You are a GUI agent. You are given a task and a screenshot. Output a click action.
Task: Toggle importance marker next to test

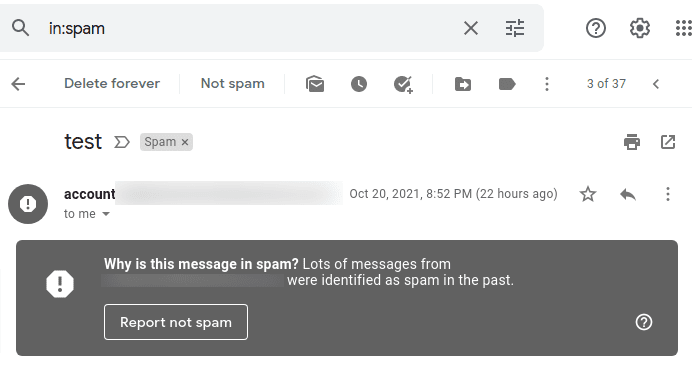click(x=122, y=142)
